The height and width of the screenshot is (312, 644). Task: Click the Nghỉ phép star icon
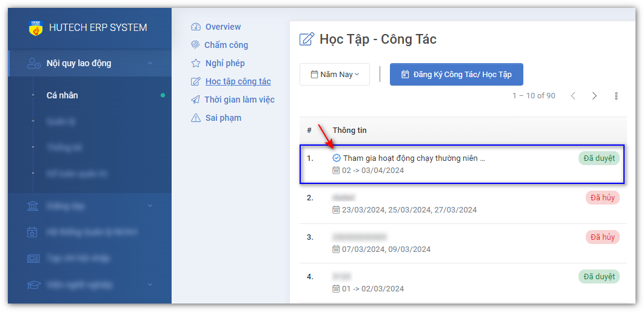click(195, 63)
